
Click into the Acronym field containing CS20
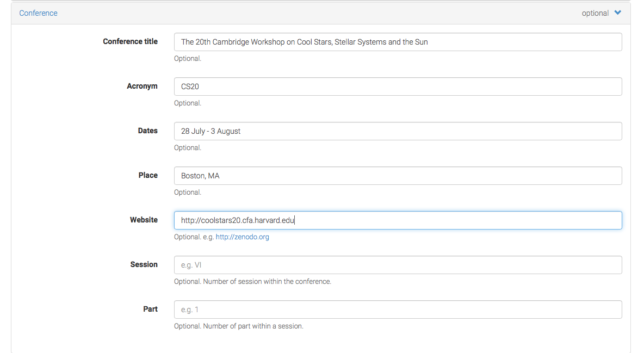(398, 86)
